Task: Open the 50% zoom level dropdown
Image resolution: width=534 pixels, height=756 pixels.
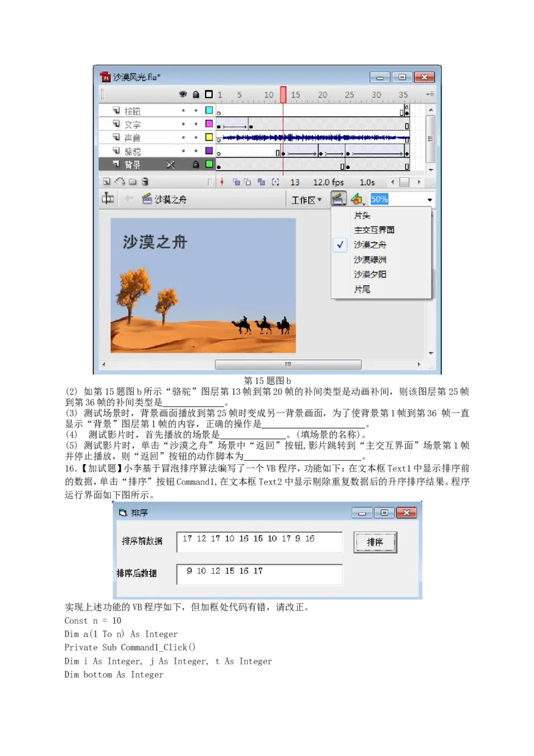Action: pos(429,198)
